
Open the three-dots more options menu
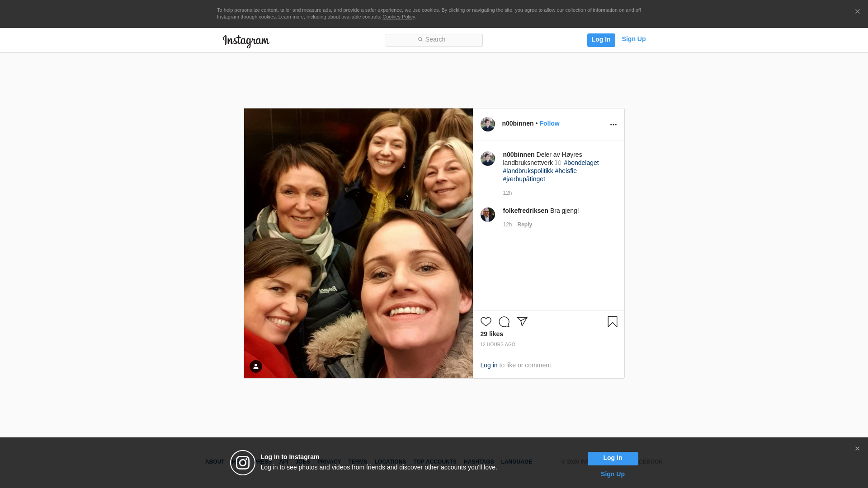click(x=613, y=125)
